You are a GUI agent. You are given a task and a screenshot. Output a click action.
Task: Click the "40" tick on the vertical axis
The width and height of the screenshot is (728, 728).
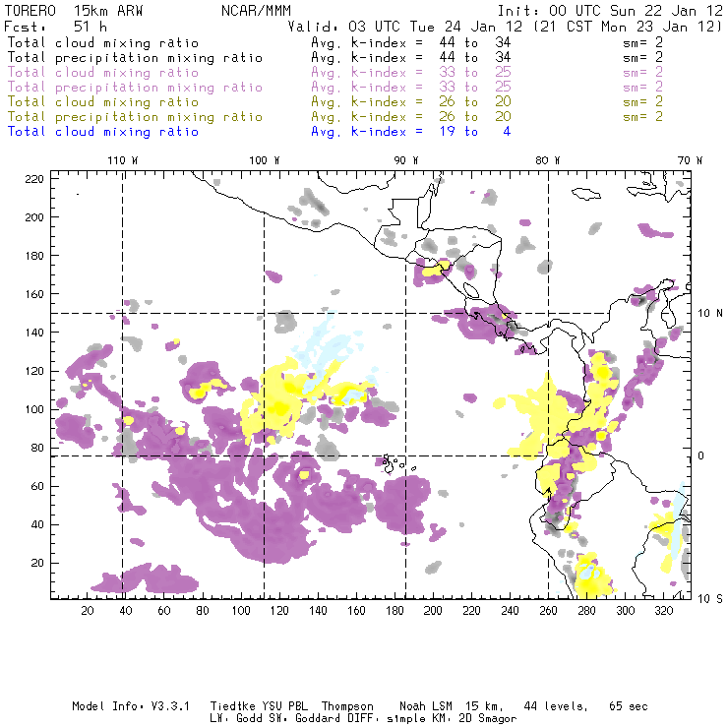37,524
